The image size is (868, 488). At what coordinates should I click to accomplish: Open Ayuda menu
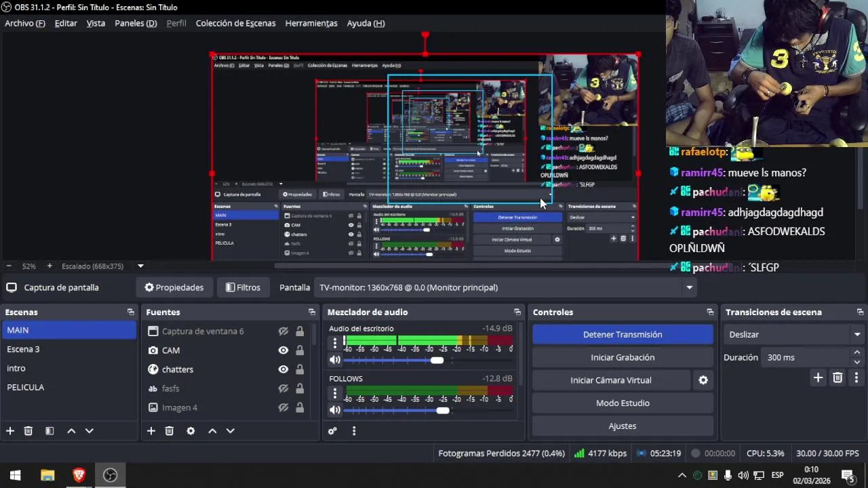pyautogui.click(x=366, y=23)
